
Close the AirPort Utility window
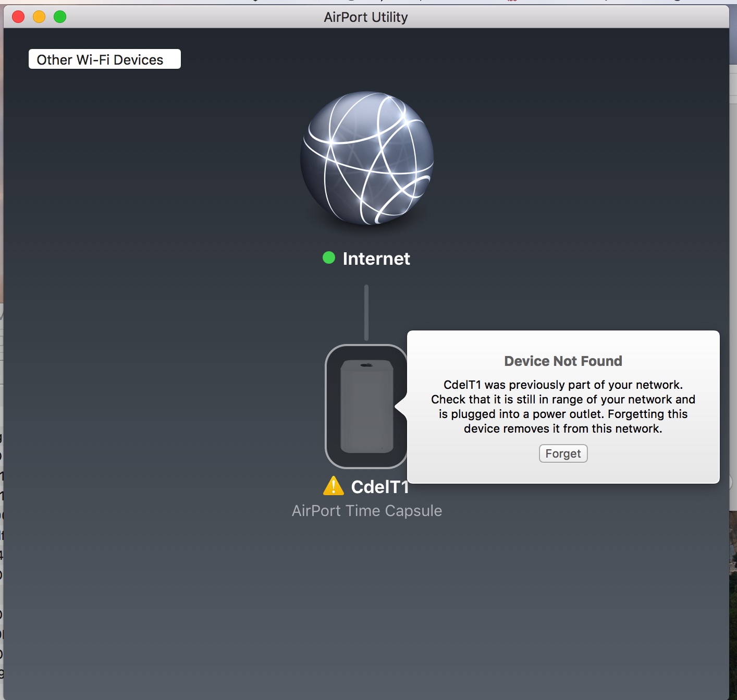(x=18, y=17)
